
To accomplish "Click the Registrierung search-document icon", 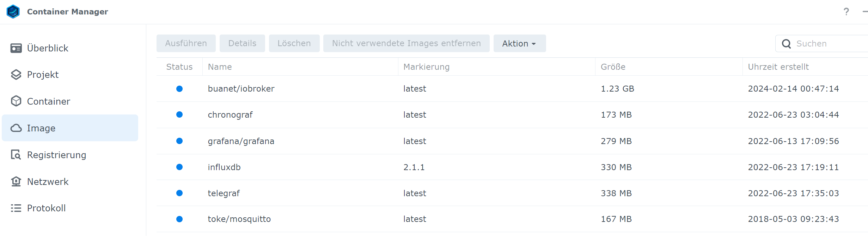I will [x=16, y=155].
